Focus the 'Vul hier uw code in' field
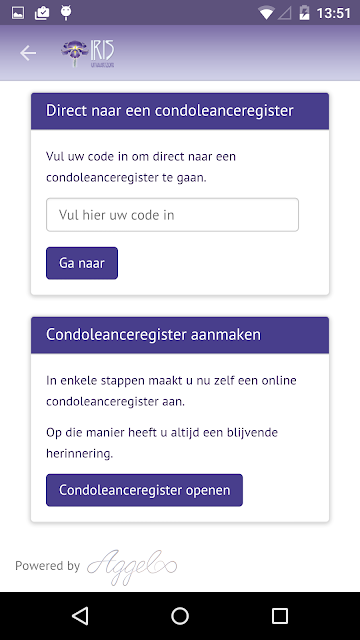The width and height of the screenshot is (360, 640). coord(172,215)
